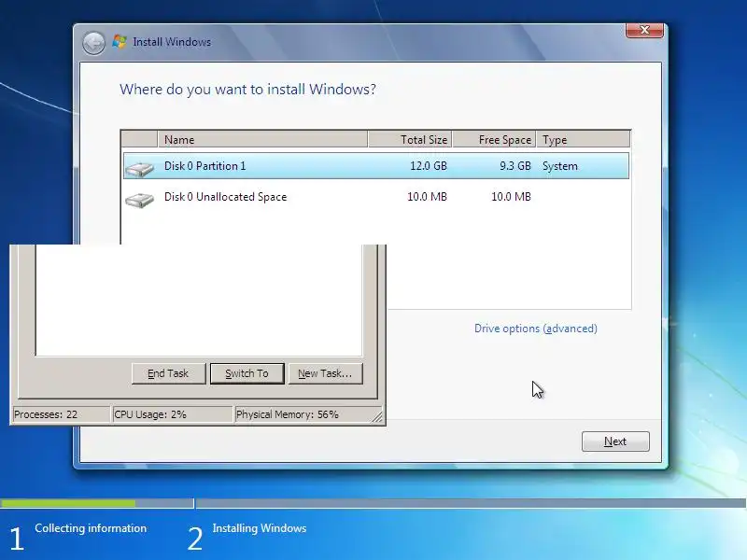Click Switch To in Task Manager

coord(247,373)
